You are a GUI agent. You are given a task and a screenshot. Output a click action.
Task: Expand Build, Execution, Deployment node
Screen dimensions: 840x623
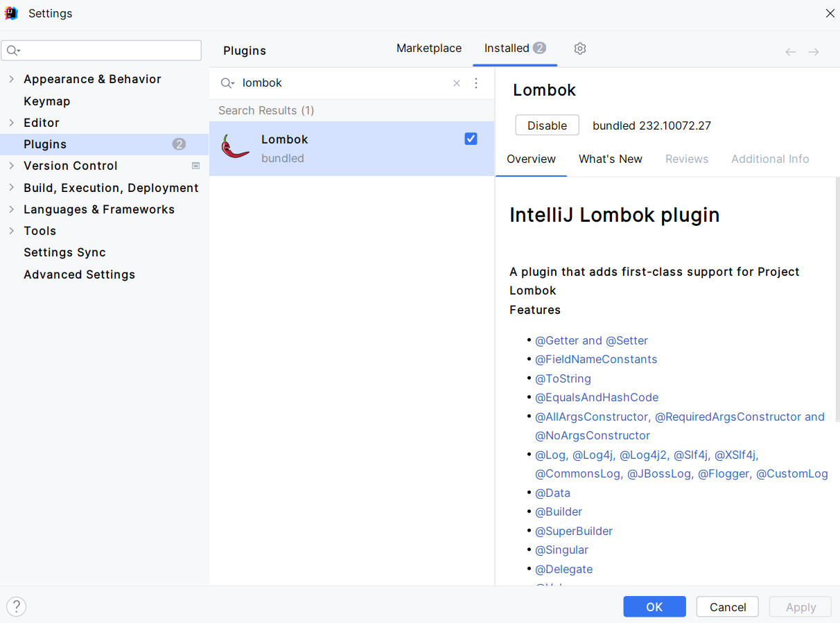[x=11, y=188]
